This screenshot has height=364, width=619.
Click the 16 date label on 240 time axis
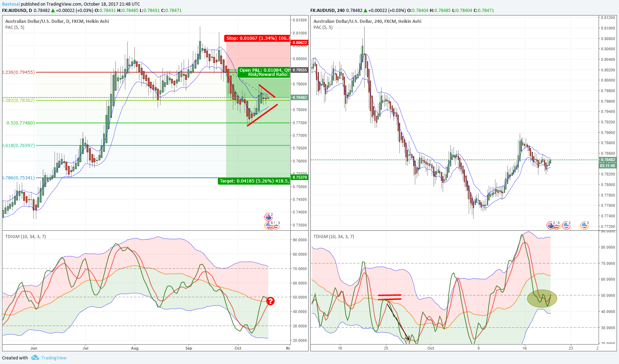[x=525, y=348]
